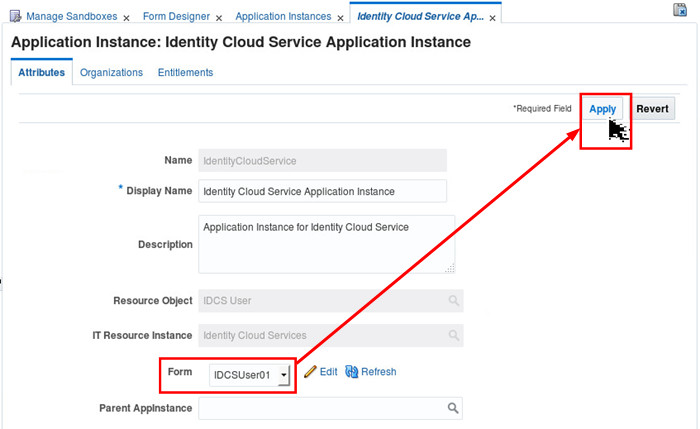Go to the Application Instances tab
This screenshot has width=700, height=429.
(283, 17)
